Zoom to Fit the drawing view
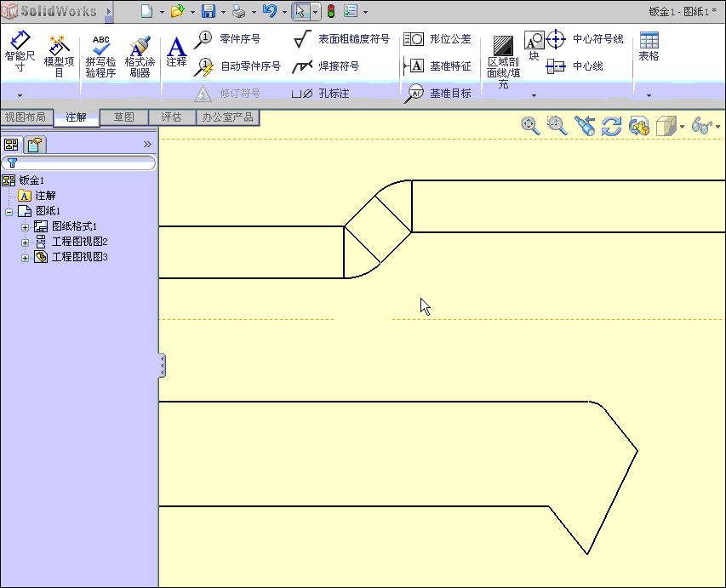Viewport: 726px width, 588px height. (x=530, y=125)
